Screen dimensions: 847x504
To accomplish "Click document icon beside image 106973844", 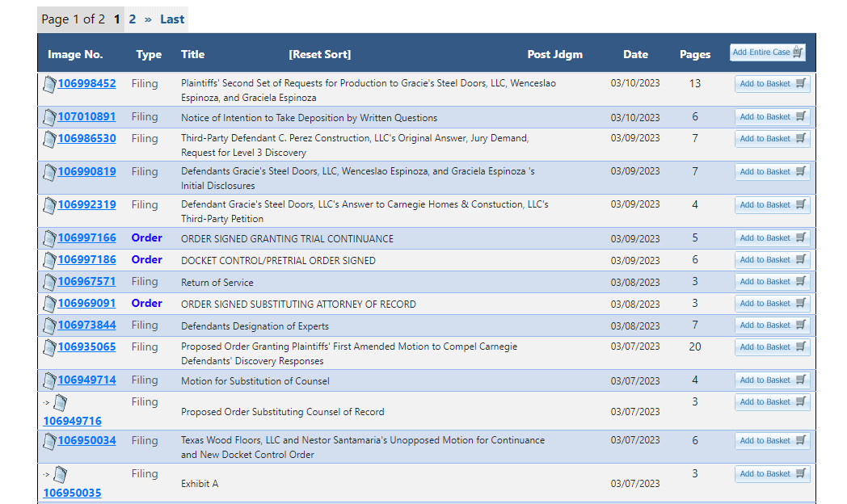I will tap(49, 325).
